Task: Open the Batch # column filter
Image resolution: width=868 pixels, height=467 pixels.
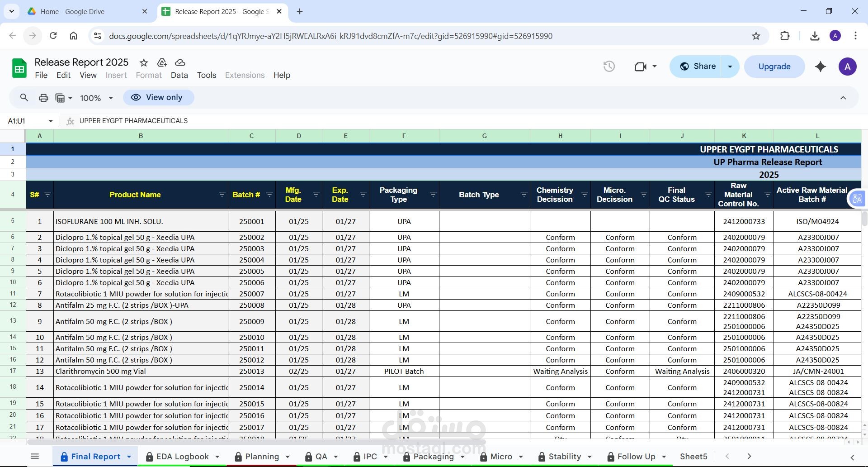Action: 269,195
